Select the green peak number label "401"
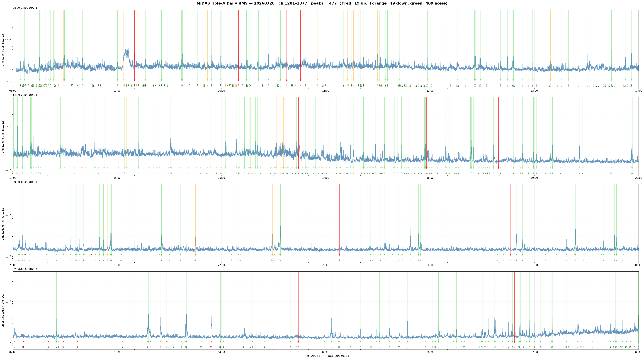644x359 pixels. coord(201,347)
